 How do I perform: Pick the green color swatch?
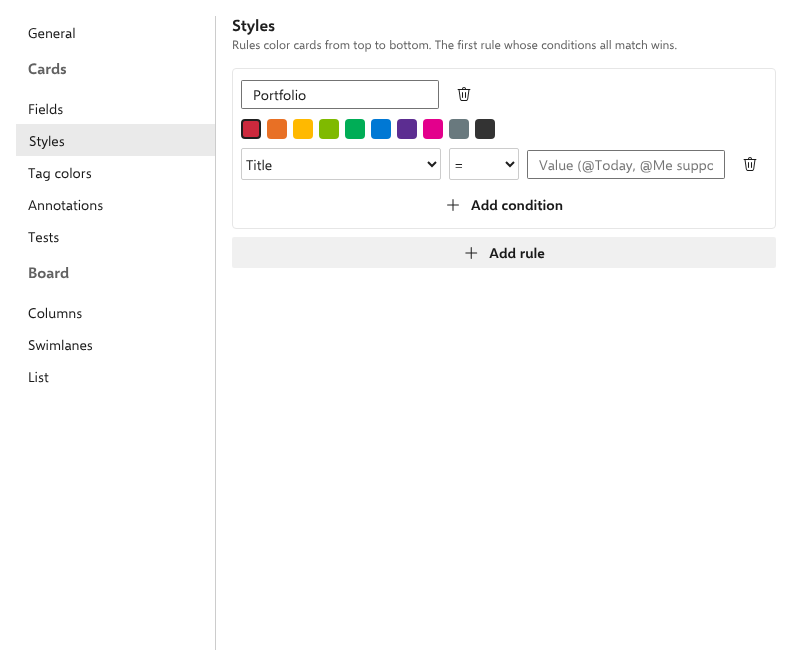pos(355,129)
